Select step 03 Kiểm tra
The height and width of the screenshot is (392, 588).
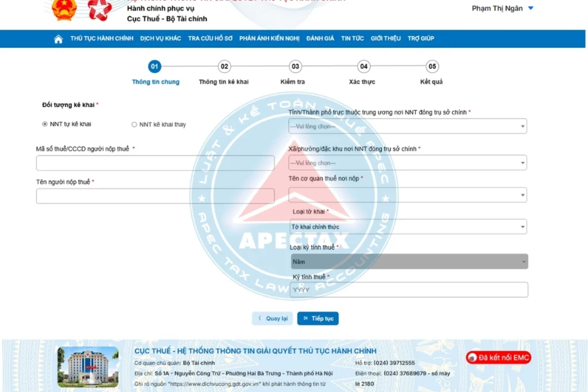tap(295, 67)
